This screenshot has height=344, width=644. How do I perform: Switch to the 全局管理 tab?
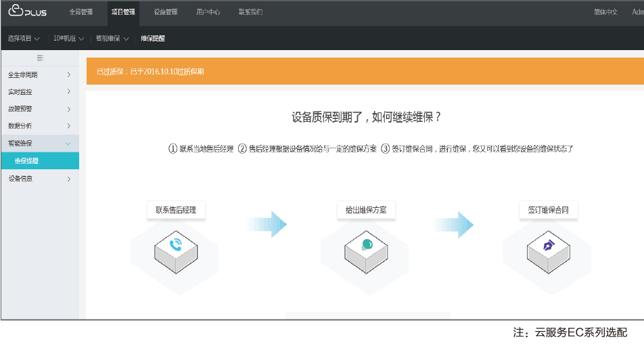pyautogui.click(x=80, y=12)
